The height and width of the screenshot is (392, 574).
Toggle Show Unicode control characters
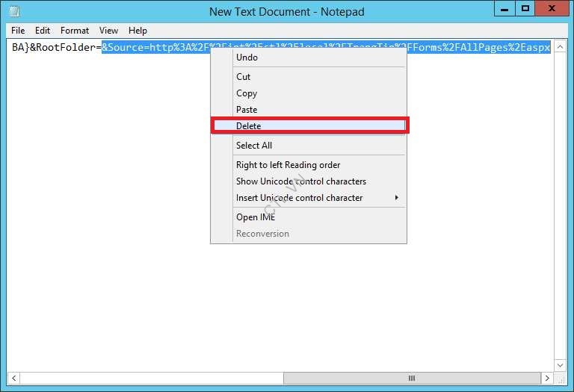[x=301, y=181]
